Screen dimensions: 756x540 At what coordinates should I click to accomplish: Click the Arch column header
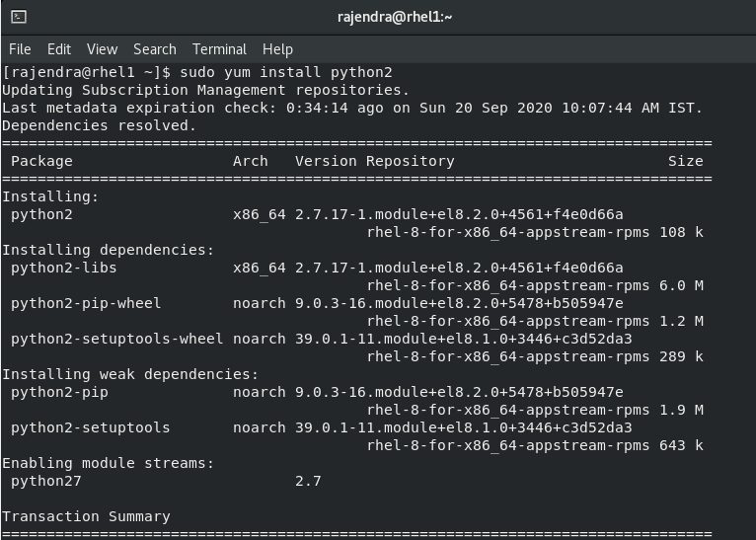pyautogui.click(x=251, y=161)
